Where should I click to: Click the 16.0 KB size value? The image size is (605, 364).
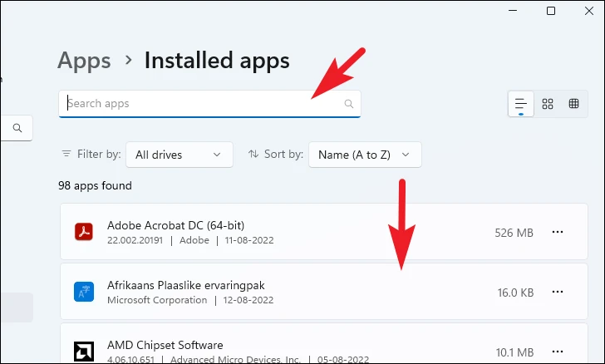515,293
